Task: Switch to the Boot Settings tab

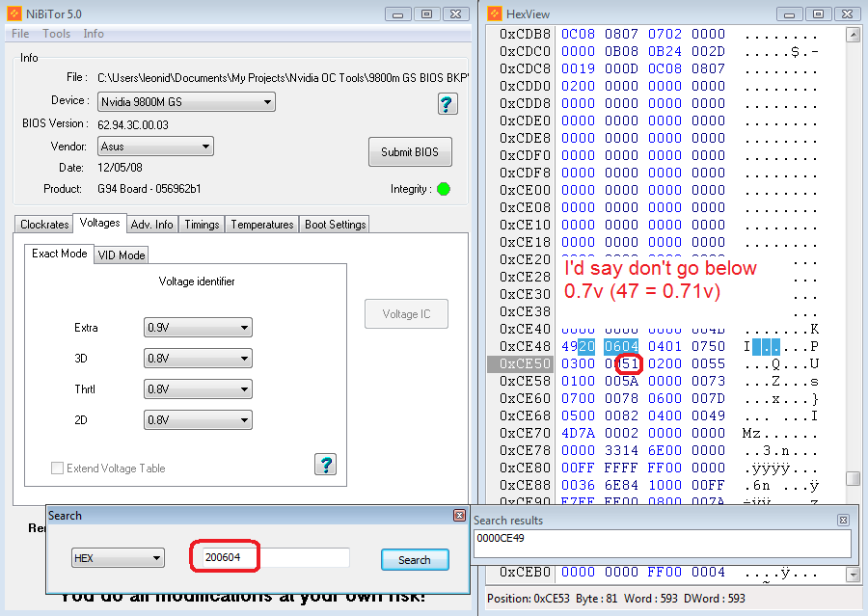Action: point(335,225)
